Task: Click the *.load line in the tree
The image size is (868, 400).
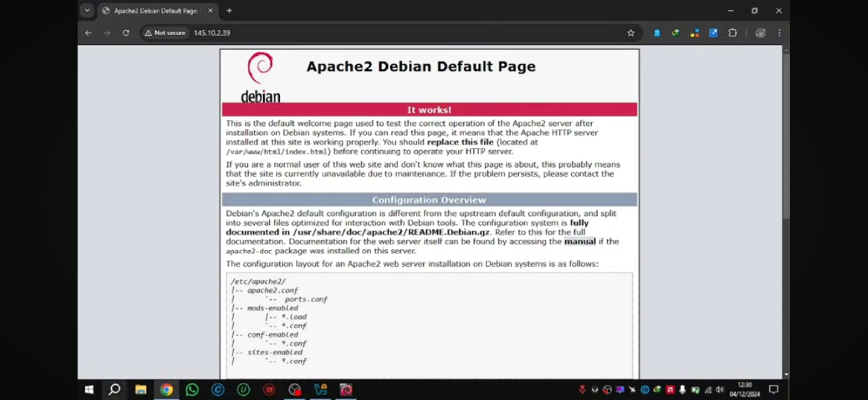Action: click(x=294, y=317)
